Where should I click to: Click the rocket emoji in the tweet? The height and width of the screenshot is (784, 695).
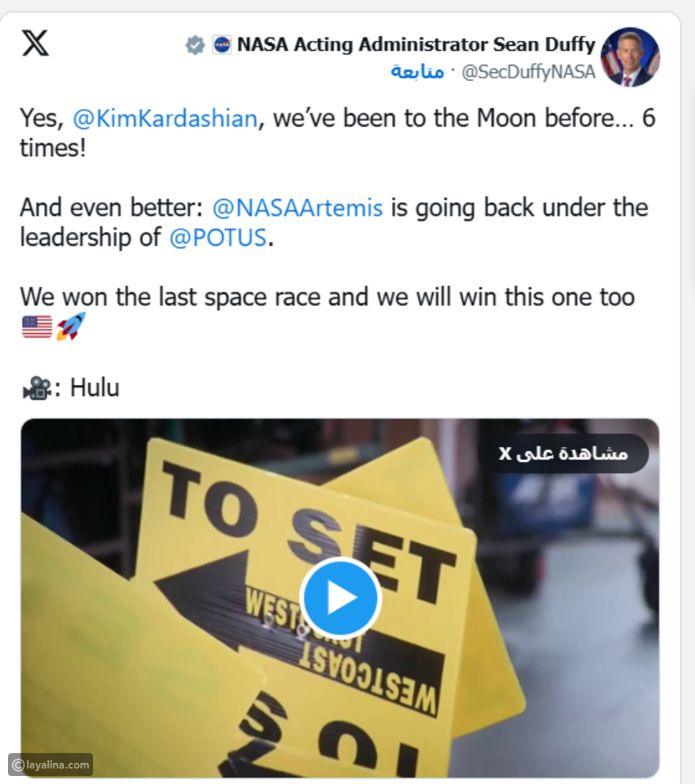point(70,327)
